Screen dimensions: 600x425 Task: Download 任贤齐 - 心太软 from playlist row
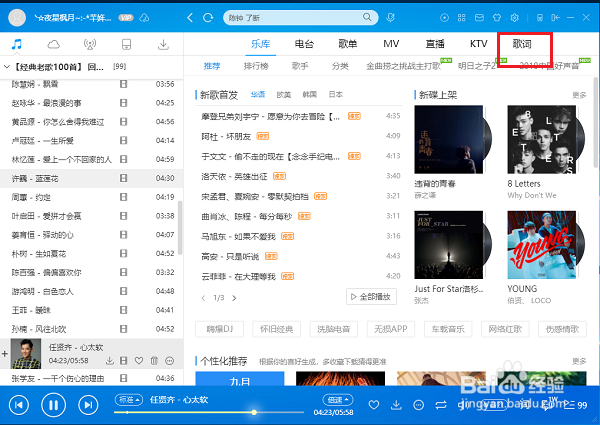click(110, 360)
